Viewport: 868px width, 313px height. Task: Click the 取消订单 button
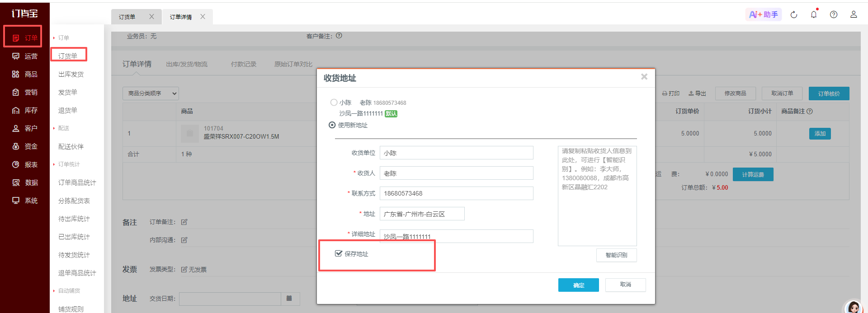782,93
